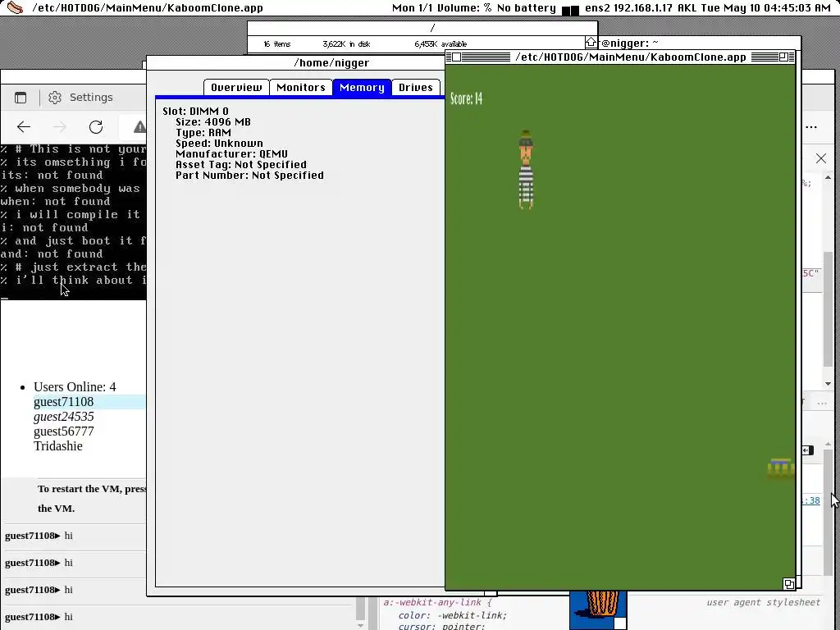
Task: Click the 'Slot: DIMM 0' line
Action: [195, 112]
